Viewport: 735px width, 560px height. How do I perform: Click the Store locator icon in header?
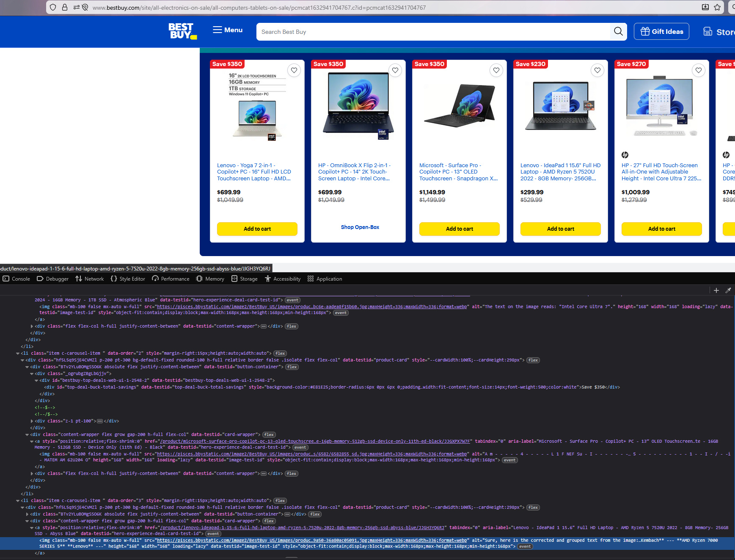707,31
